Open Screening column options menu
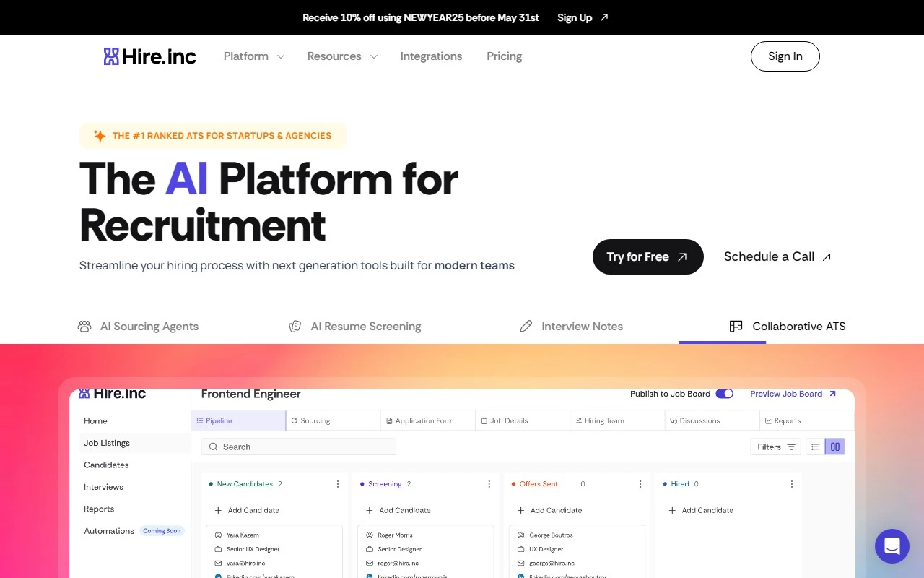Image resolution: width=924 pixels, height=578 pixels. (489, 484)
